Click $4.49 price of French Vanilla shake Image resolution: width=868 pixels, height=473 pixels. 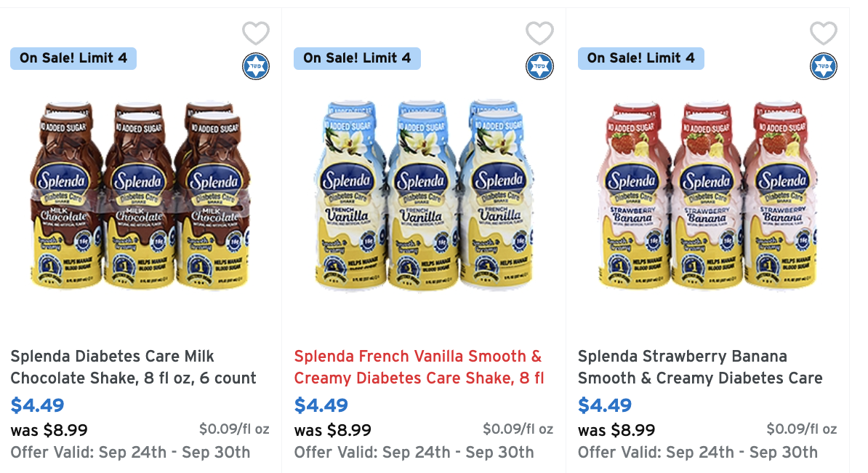tap(321, 405)
